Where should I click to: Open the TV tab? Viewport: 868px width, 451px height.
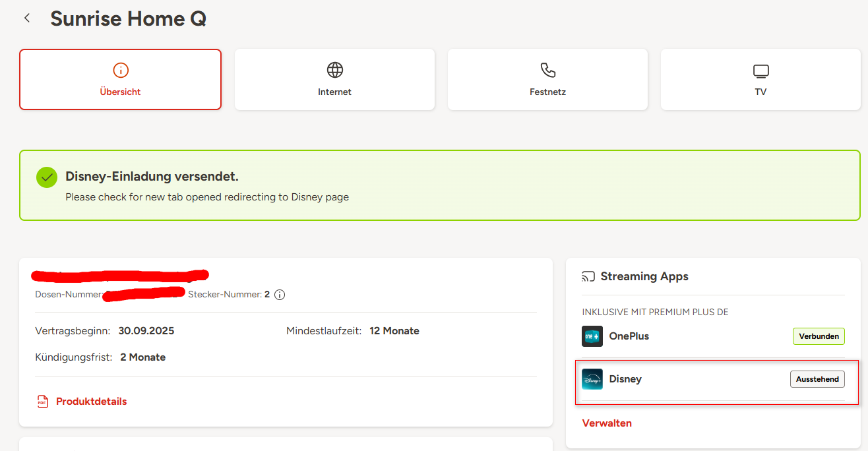click(x=760, y=79)
